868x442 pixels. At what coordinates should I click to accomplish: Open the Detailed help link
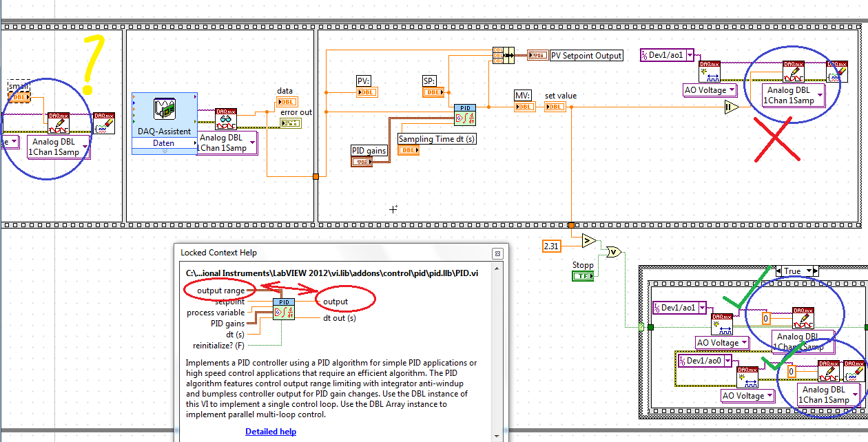[271, 432]
